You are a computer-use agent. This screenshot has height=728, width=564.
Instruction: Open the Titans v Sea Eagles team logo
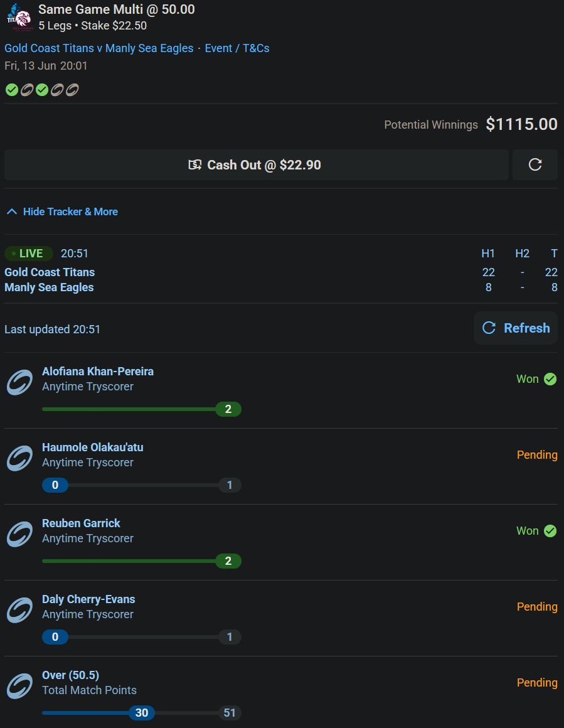pos(19,17)
